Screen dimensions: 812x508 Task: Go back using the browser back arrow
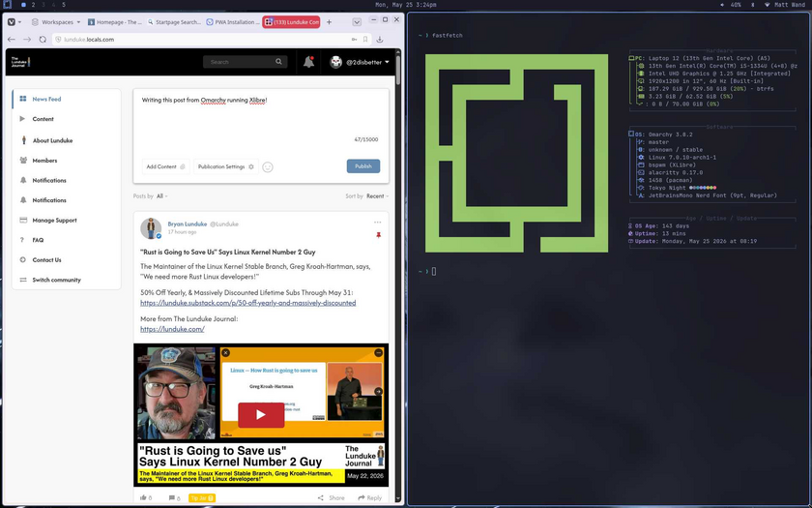12,40
